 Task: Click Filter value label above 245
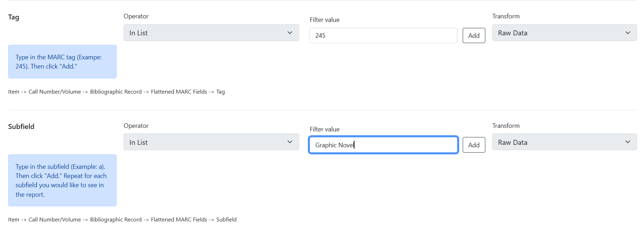click(x=324, y=20)
